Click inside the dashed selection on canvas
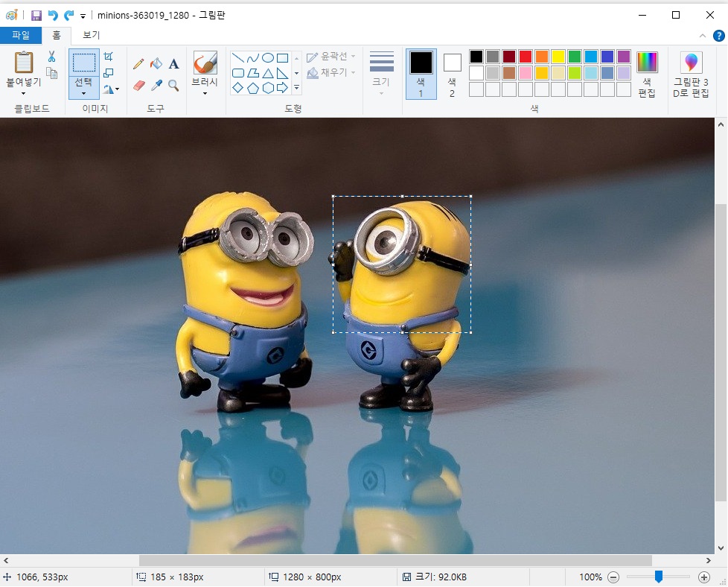The image size is (728, 587). 402,264
